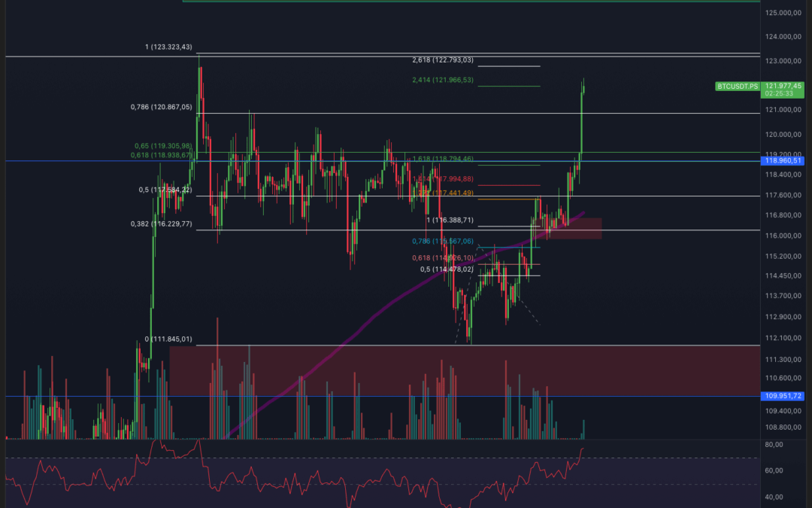Viewport: 812px width, 508px height.
Task: Click the 125.000,00 price axis value
Action: click(783, 13)
